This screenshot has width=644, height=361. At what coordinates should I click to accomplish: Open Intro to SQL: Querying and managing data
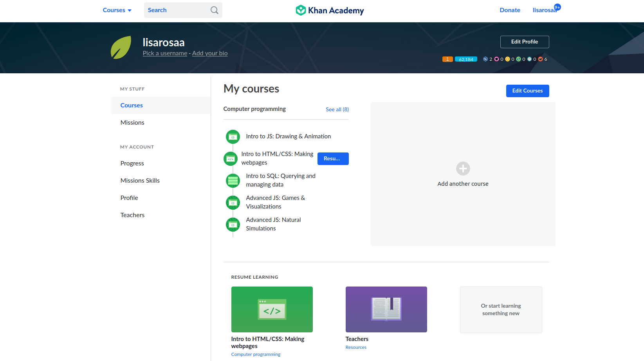coord(281,180)
